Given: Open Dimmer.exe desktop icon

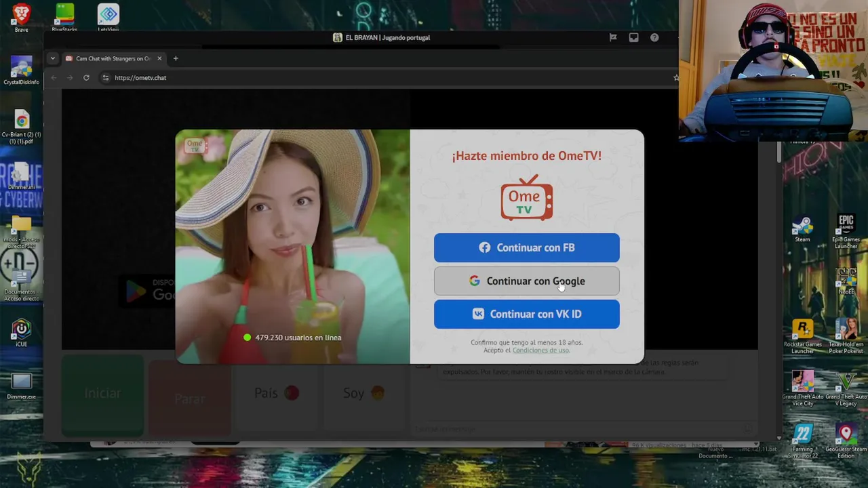Looking at the screenshot, I should [x=21, y=386].
